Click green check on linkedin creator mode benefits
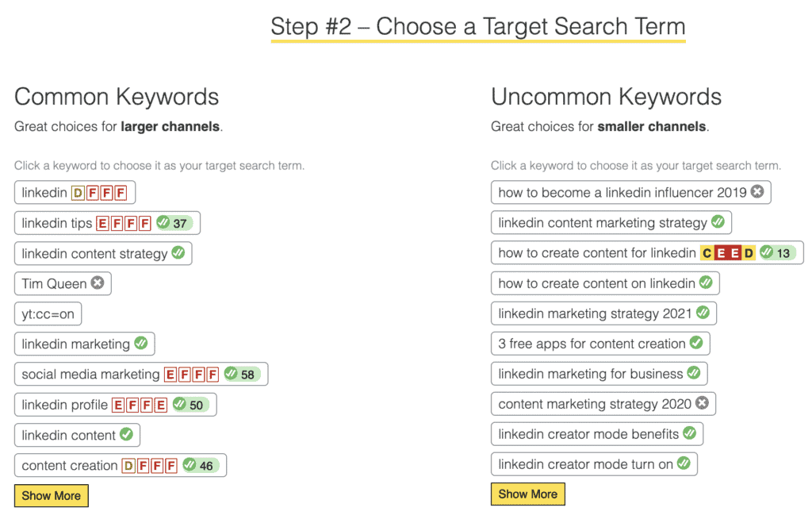The height and width of the screenshot is (519, 812). pyautogui.click(x=689, y=434)
